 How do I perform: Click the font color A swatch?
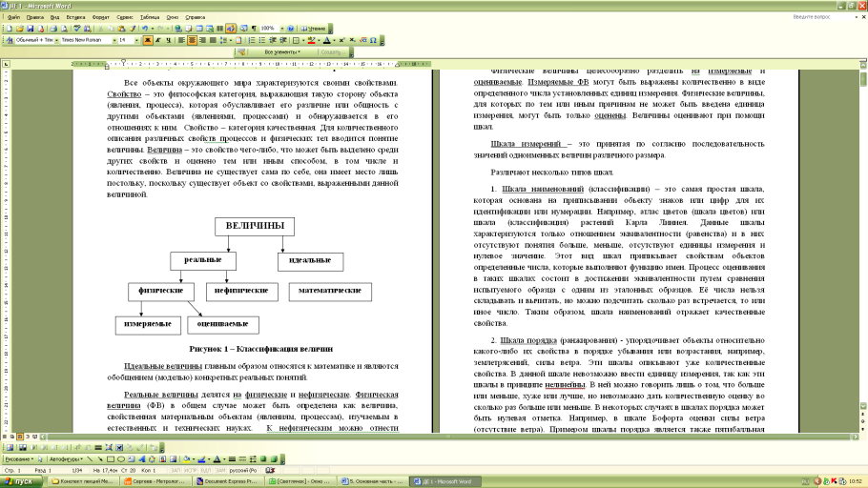pos(327,40)
